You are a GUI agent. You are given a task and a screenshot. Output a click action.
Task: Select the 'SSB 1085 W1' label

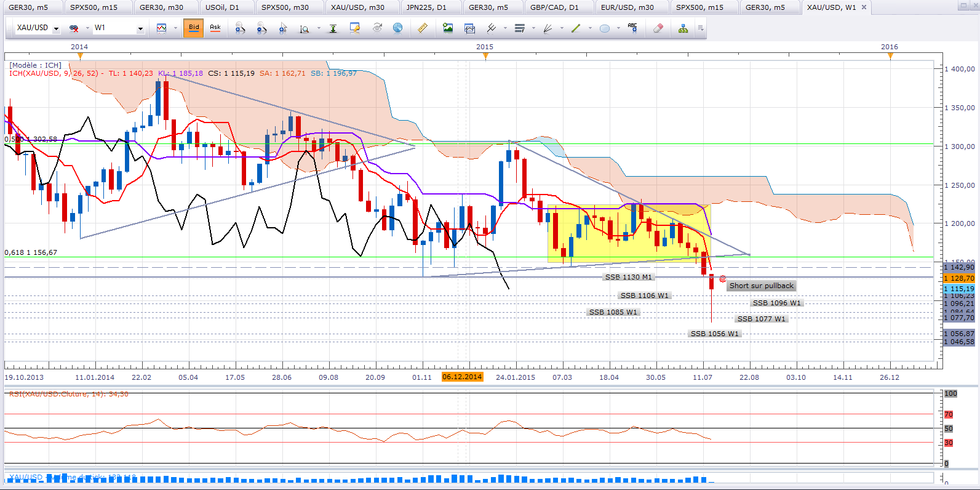613,312
